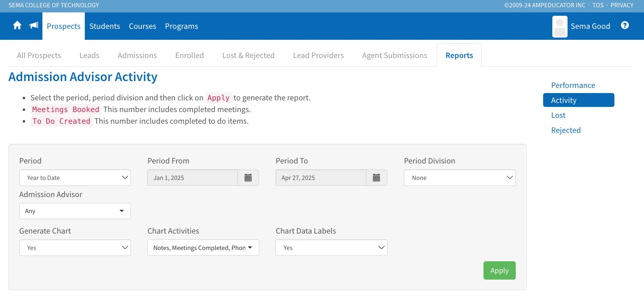Switch to the Leads tab
This screenshot has height=300, width=644.
click(90, 55)
